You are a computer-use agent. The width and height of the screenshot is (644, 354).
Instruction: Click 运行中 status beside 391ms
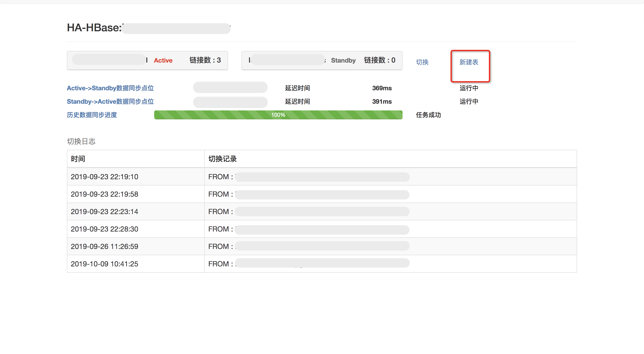pos(469,102)
